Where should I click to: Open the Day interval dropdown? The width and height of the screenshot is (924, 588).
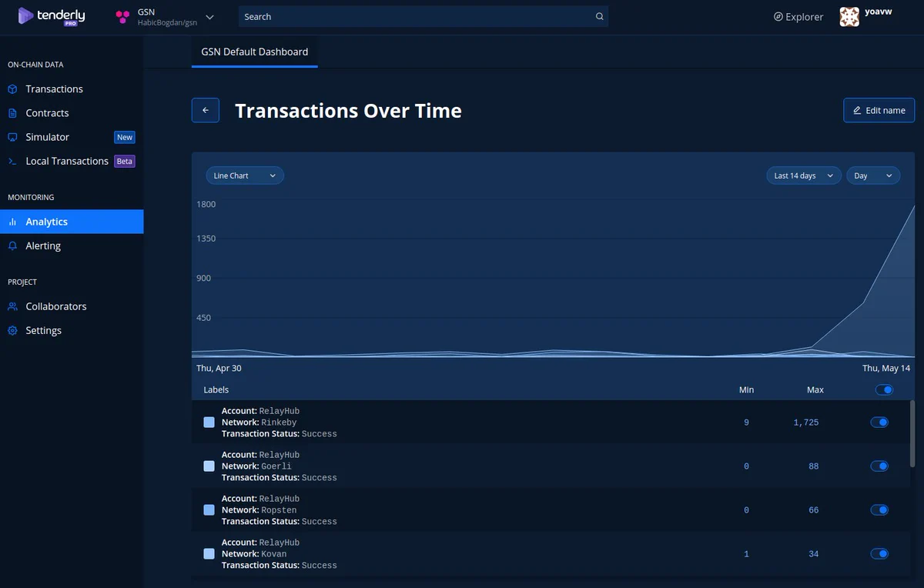[873, 175]
